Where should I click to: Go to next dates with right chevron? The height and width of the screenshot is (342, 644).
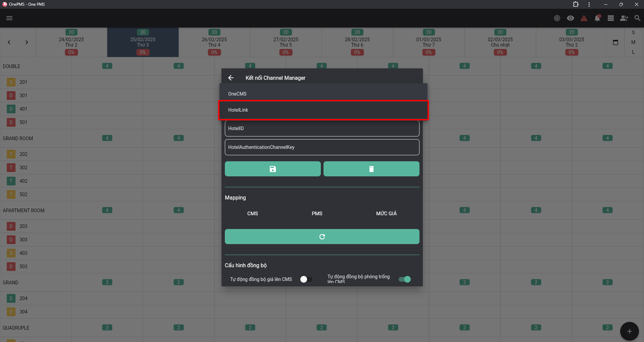pyautogui.click(x=27, y=42)
